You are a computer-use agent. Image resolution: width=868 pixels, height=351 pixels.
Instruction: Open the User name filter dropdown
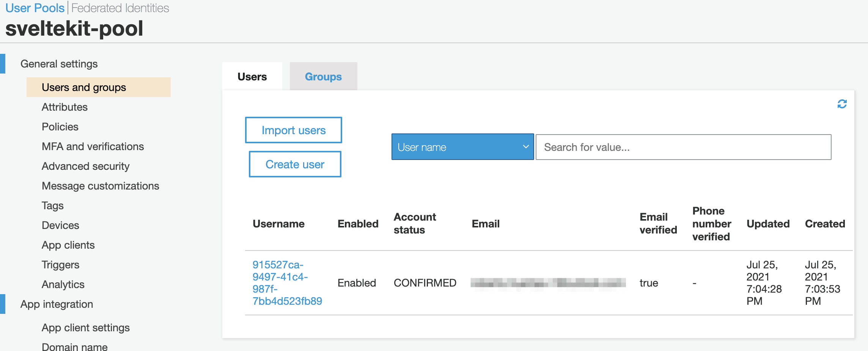point(462,147)
